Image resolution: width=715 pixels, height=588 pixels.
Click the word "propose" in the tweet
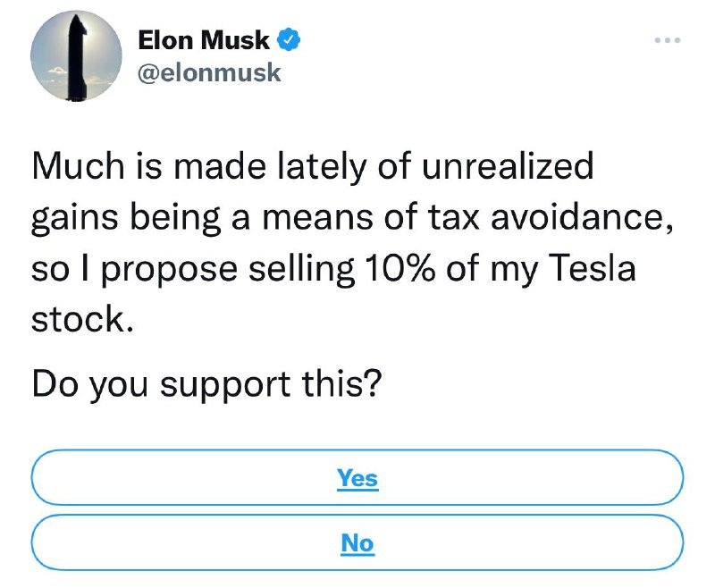tap(169, 270)
